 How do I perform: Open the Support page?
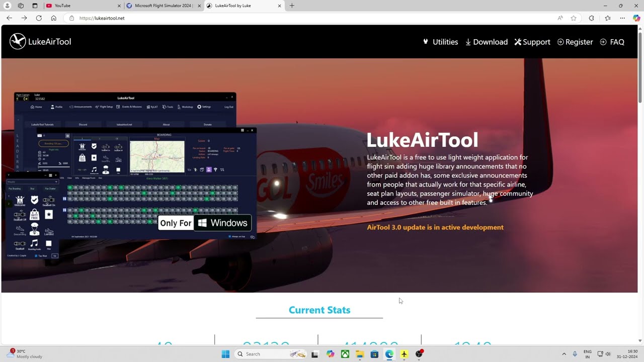pyautogui.click(x=532, y=42)
